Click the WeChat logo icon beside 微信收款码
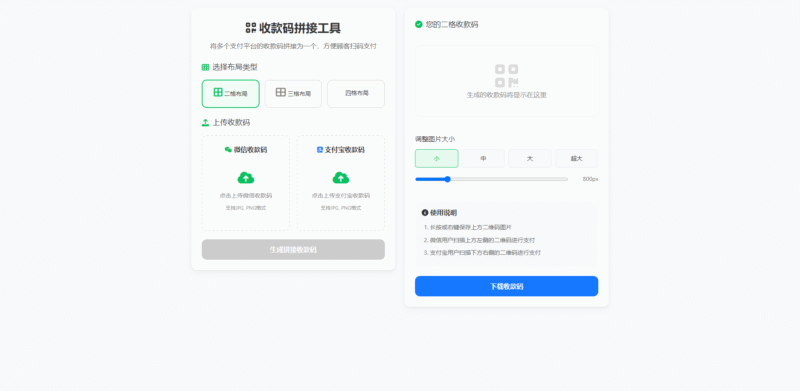 (228, 150)
